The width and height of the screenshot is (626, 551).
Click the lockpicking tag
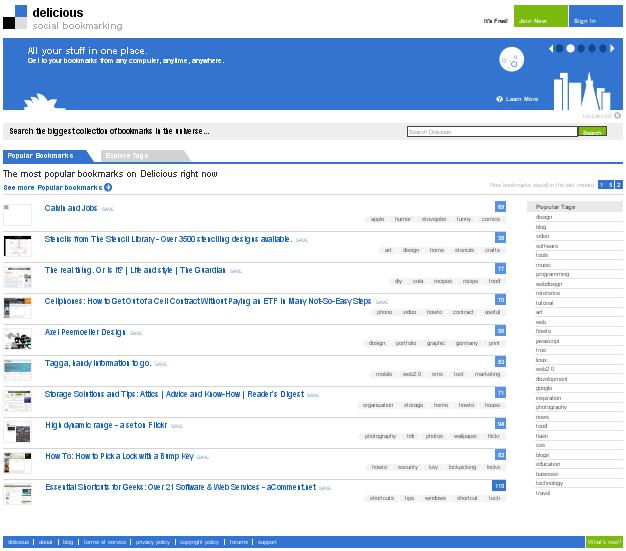(x=462, y=467)
